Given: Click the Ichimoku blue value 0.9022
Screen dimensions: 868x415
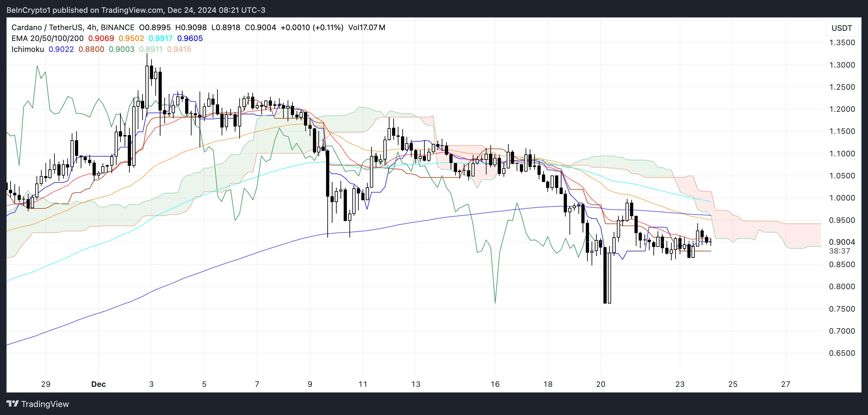Looking at the screenshot, I should point(61,49).
